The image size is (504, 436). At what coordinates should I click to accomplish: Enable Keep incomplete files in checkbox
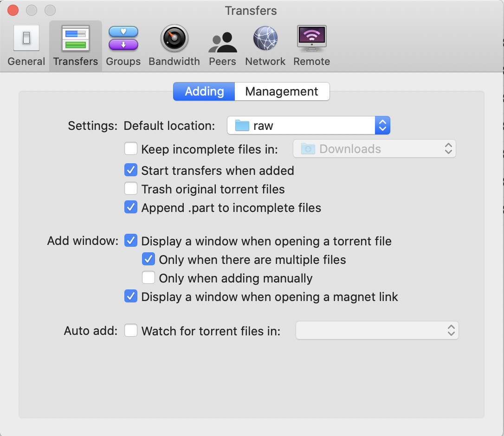[131, 149]
